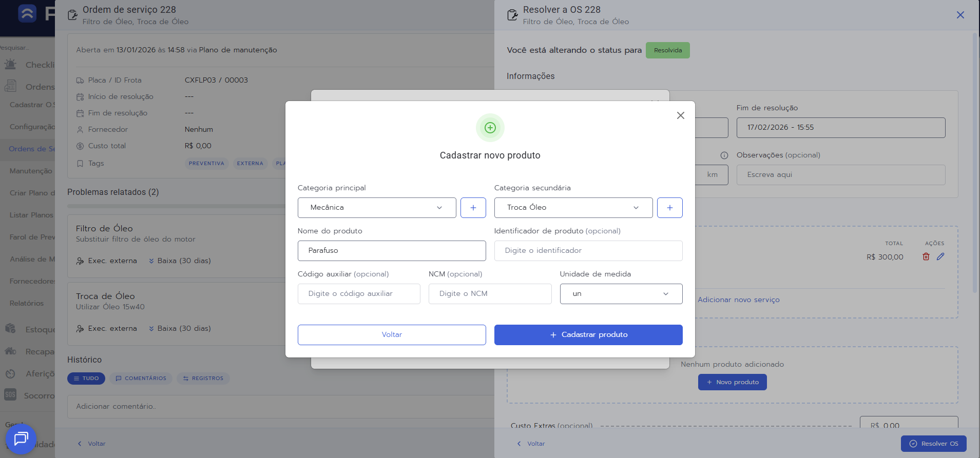Click plus icon beside Categoria secundária
980x458 pixels.
point(669,208)
